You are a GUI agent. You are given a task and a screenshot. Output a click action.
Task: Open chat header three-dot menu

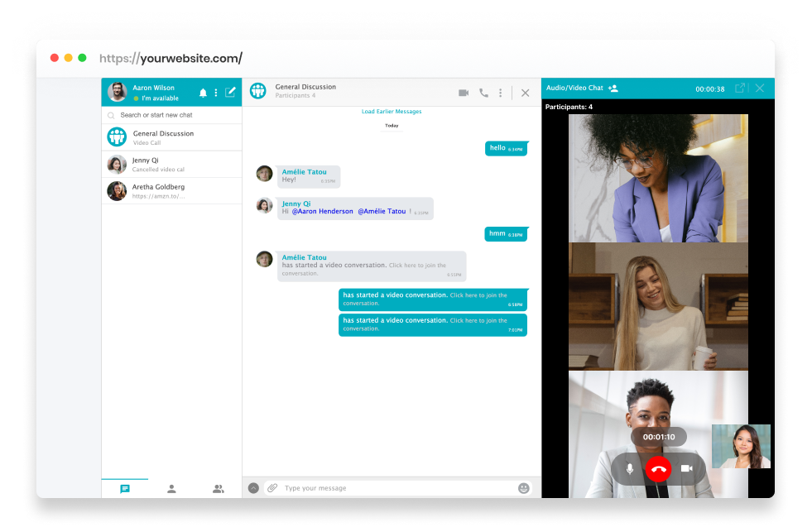[500, 93]
